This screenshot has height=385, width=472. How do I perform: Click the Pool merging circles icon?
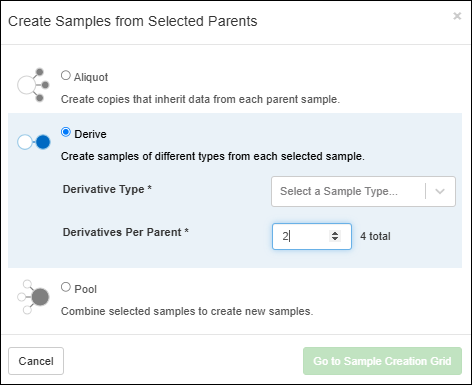(x=33, y=297)
